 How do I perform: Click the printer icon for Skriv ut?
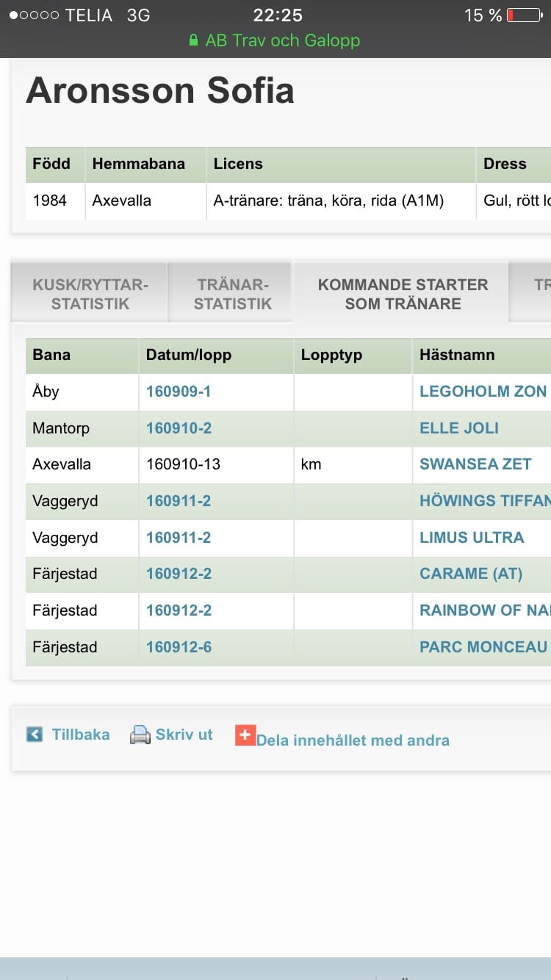(140, 735)
